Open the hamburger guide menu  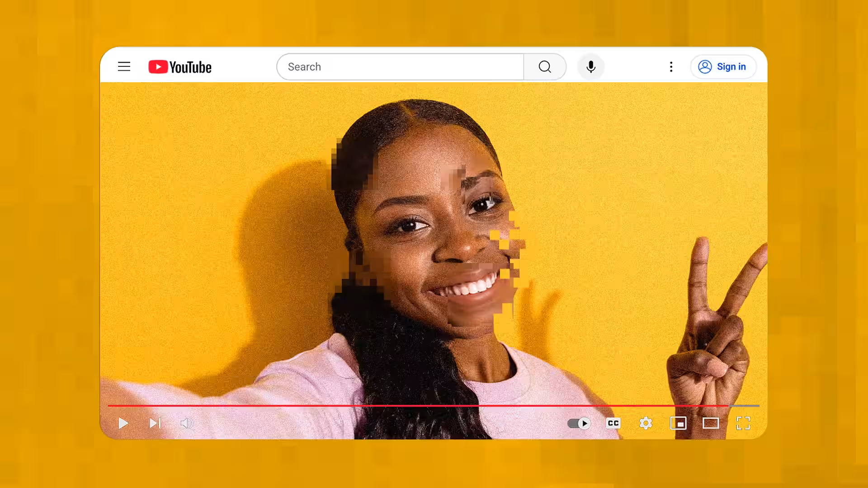(x=124, y=67)
